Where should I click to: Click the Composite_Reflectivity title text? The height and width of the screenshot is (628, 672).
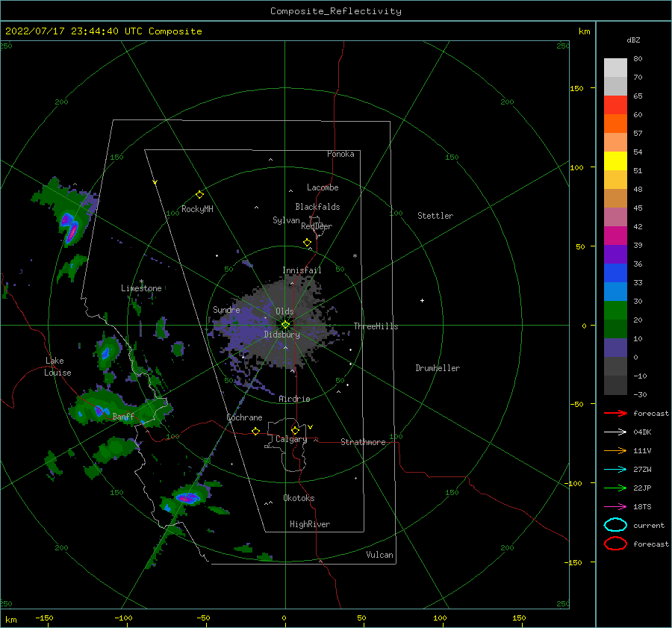click(335, 11)
